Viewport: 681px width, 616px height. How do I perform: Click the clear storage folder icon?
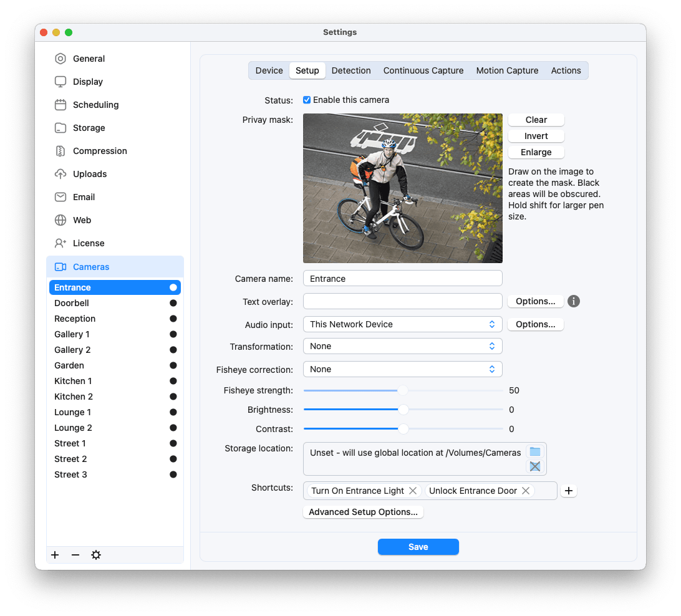tap(535, 467)
